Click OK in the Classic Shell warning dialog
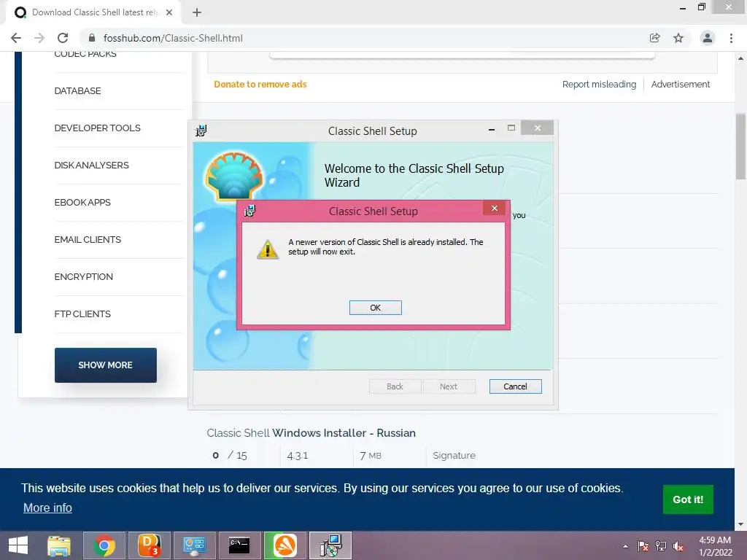 click(x=376, y=308)
